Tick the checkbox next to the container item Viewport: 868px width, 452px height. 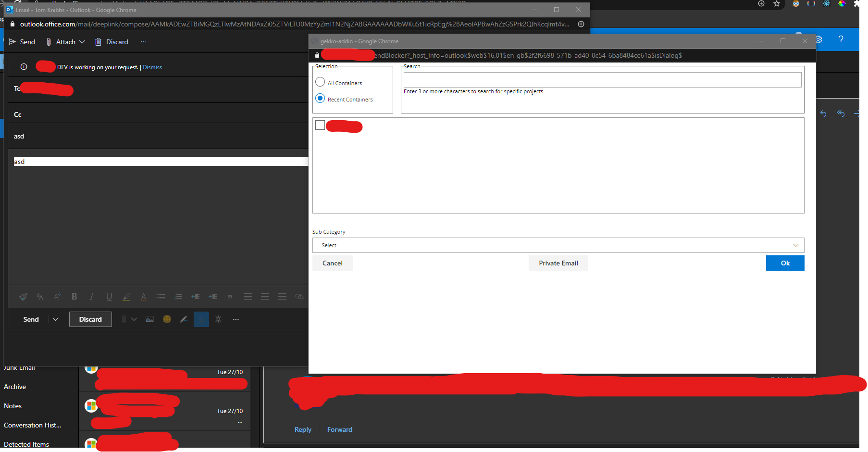[320, 125]
